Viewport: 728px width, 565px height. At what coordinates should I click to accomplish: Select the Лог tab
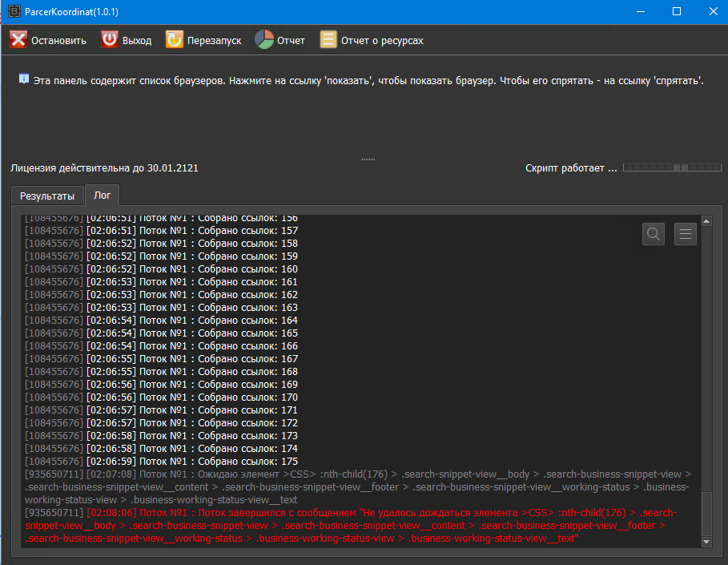tap(102, 195)
